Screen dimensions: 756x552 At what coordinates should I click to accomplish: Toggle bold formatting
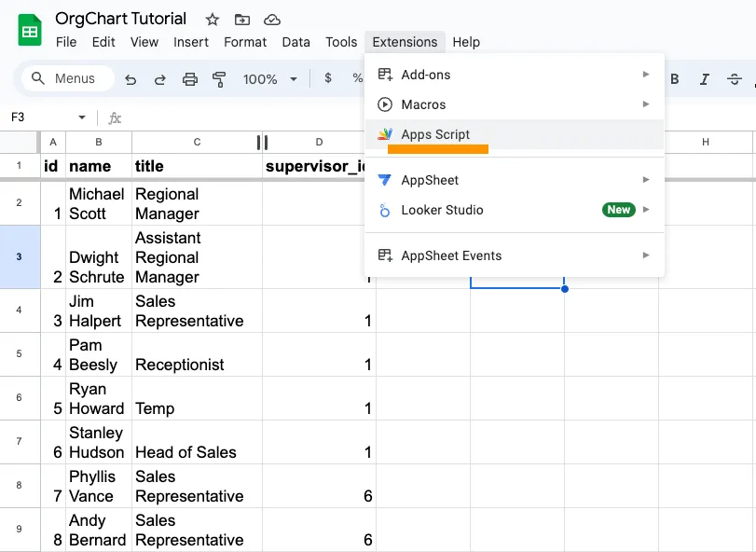pos(675,79)
